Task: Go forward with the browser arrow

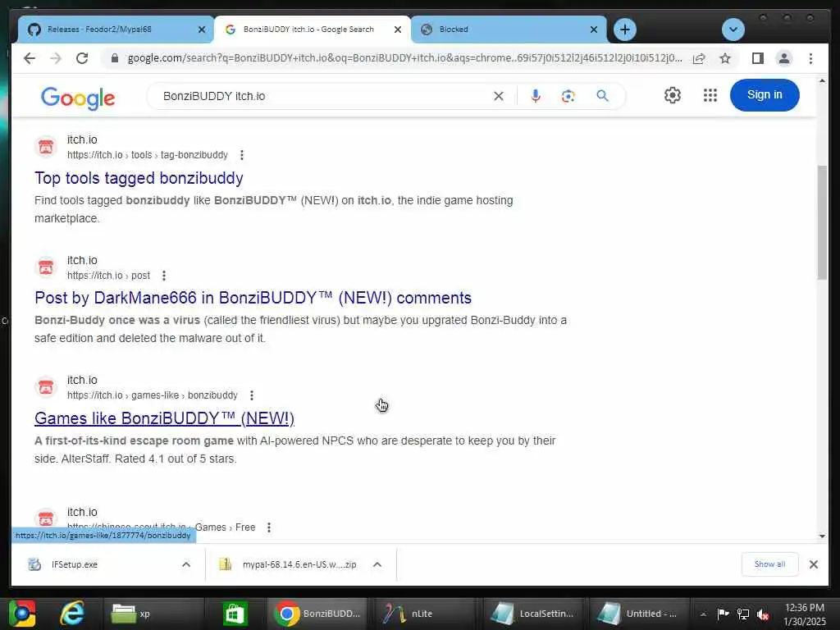Action: pyautogui.click(x=56, y=58)
